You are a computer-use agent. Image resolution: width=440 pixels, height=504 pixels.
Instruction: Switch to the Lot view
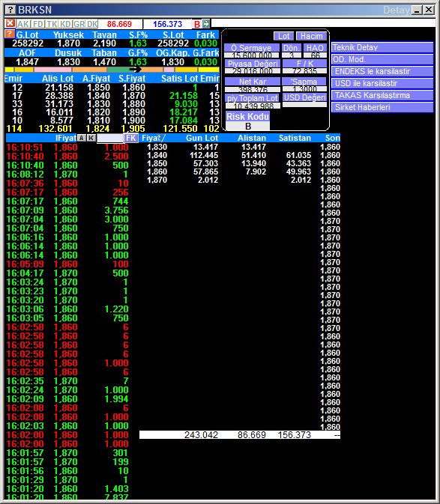tap(283, 36)
